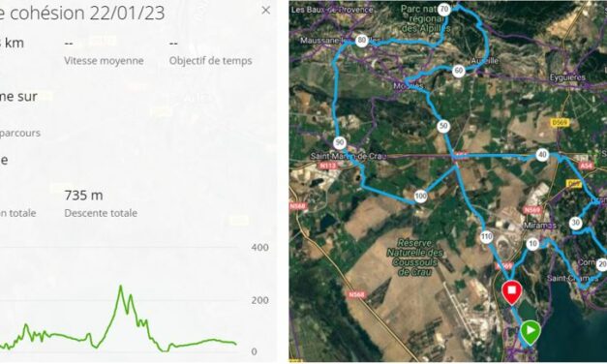The width and height of the screenshot is (607, 364).
Task: Select the 80 km waypoint marker
Action: click(361, 41)
